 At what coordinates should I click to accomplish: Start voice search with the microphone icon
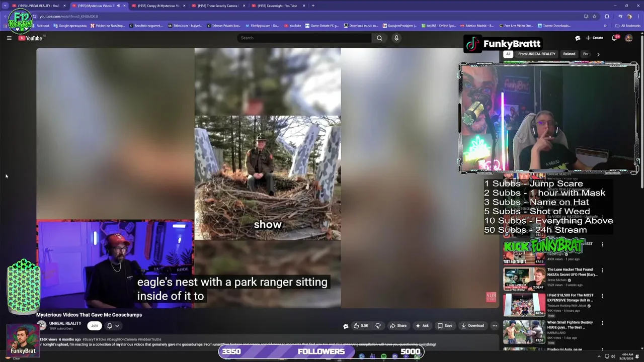[x=396, y=38]
